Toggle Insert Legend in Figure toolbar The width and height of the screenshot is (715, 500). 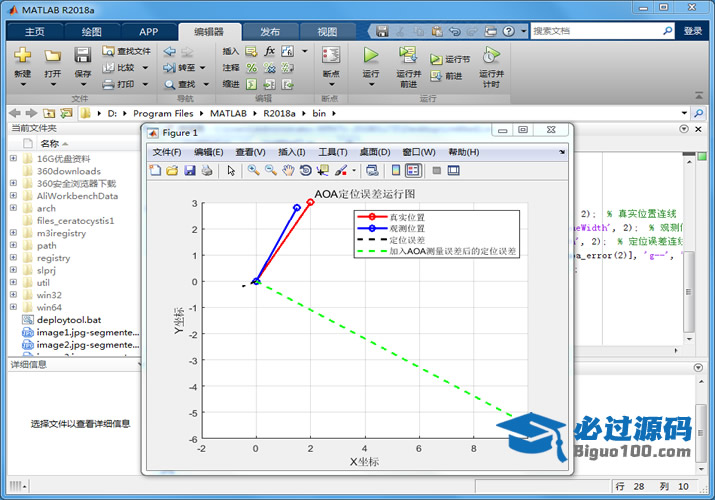(413, 170)
